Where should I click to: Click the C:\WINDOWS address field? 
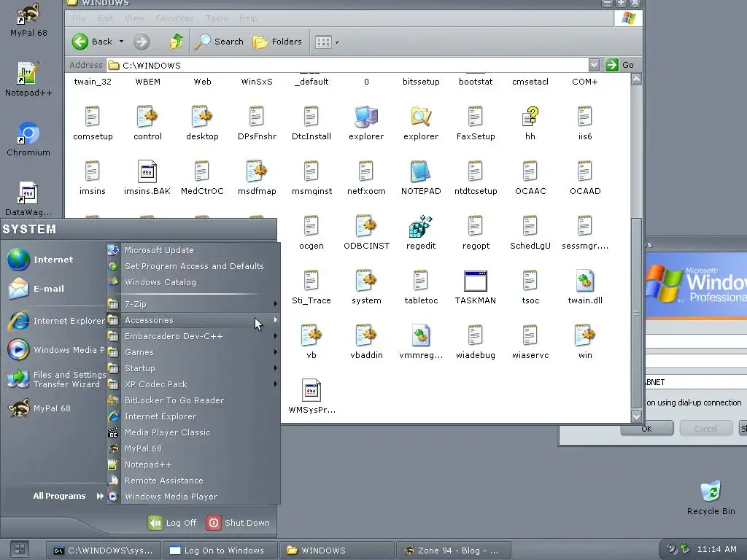click(347, 65)
